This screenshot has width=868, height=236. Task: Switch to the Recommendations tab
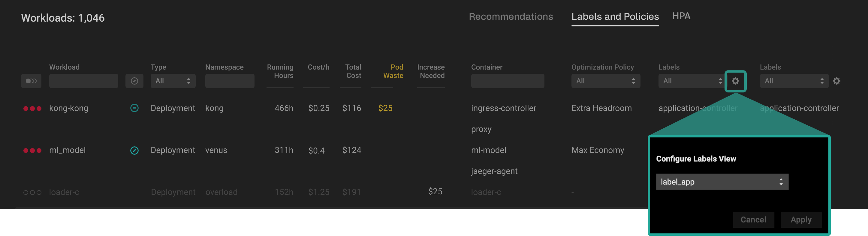pos(511,16)
